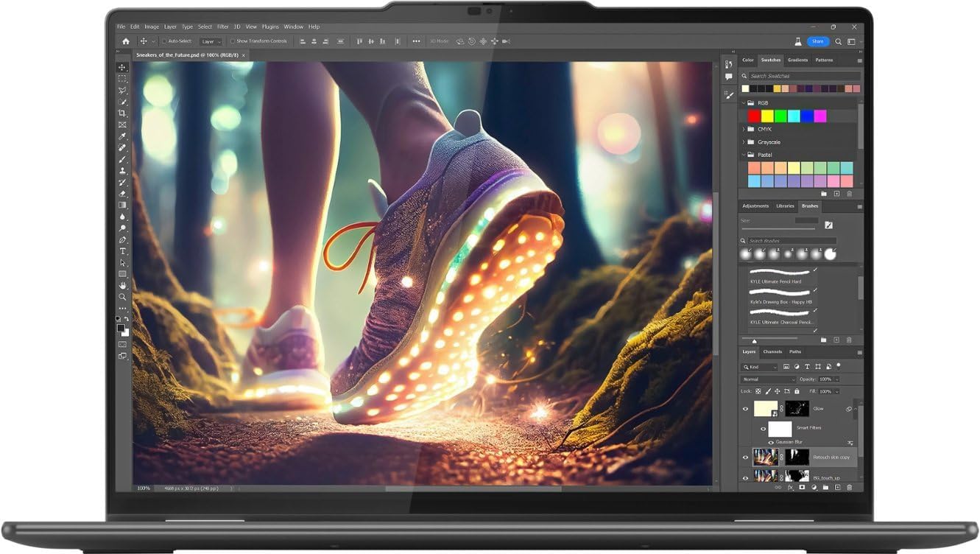Click the Delete layer trash icon
The height and width of the screenshot is (554, 980).
point(848,487)
